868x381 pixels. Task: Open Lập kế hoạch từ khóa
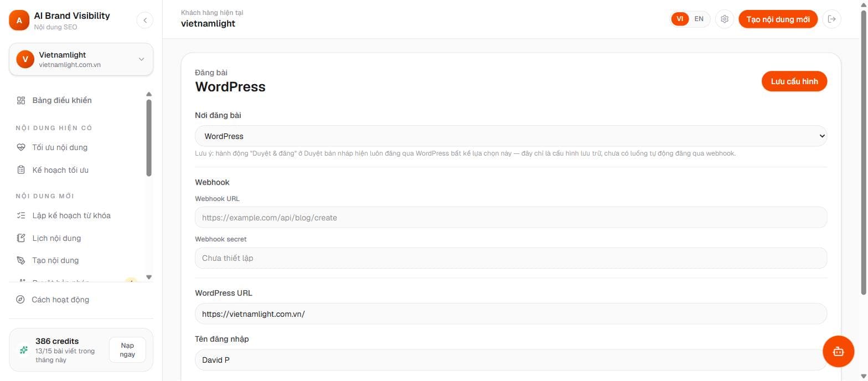click(x=71, y=215)
